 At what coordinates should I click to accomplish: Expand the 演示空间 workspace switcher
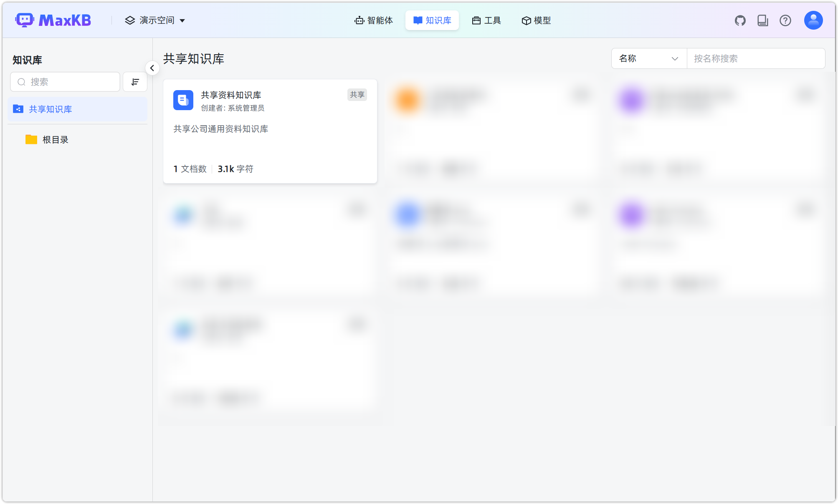click(155, 20)
